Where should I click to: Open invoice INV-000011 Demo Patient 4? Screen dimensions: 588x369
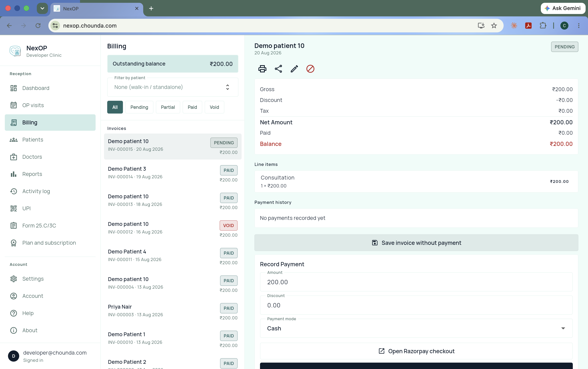point(173,257)
